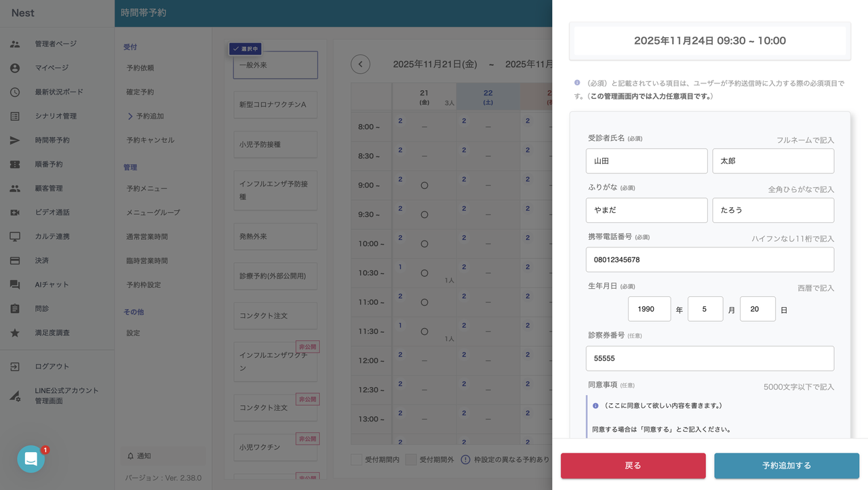Click the furigana field やまだ
This screenshot has height=490, width=868.
point(647,210)
